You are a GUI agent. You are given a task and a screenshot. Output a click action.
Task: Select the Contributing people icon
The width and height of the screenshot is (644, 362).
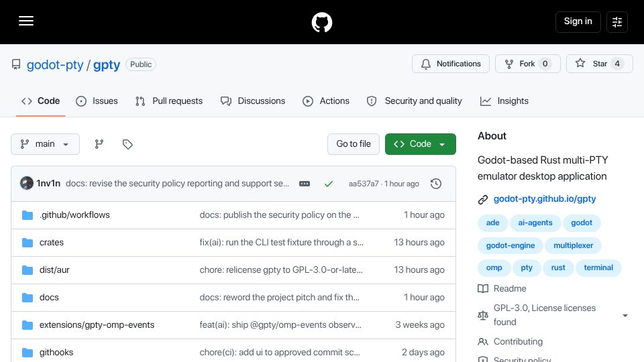coord(483,341)
